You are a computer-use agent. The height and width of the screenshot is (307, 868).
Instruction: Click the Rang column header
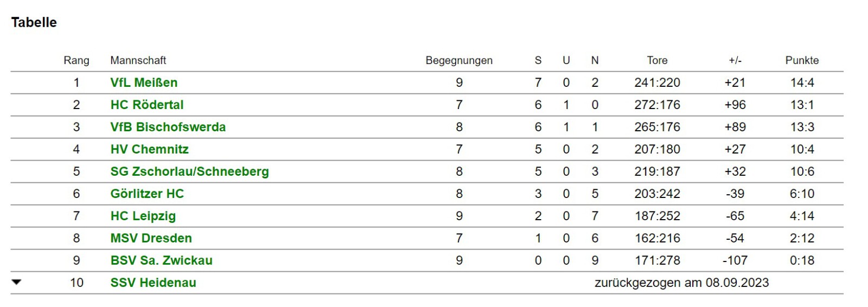(76, 60)
